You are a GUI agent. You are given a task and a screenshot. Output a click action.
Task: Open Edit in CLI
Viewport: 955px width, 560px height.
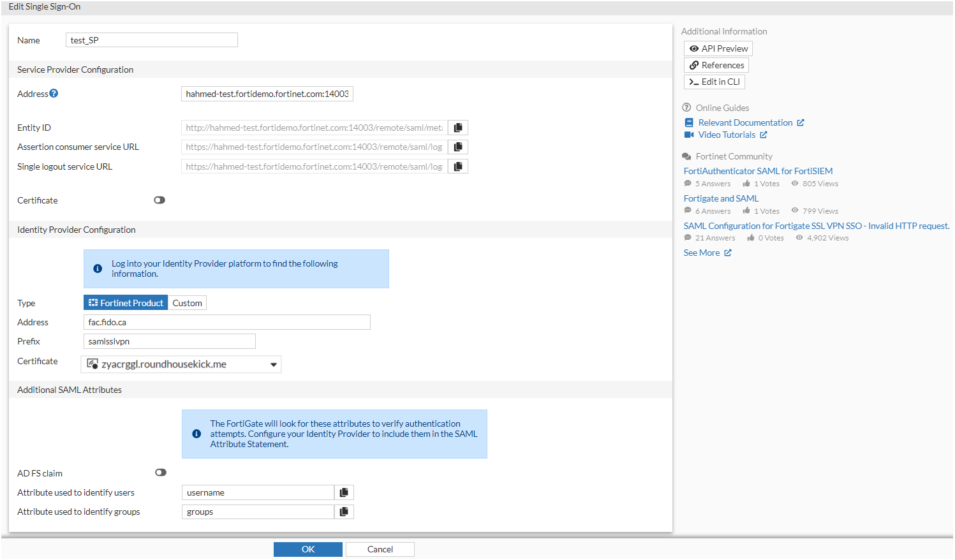pyautogui.click(x=714, y=81)
